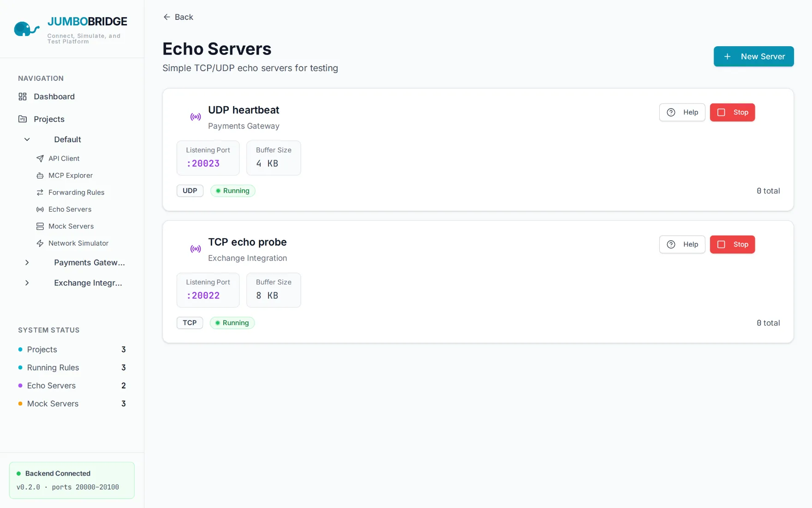The height and width of the screenshot is (508, 812).
Task: Click the Projects folder icon
Action: coord(23,119)
